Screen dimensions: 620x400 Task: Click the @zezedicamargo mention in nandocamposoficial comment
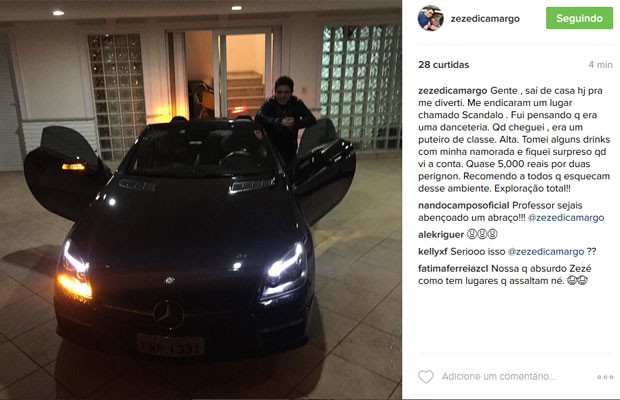click(566, 218)
